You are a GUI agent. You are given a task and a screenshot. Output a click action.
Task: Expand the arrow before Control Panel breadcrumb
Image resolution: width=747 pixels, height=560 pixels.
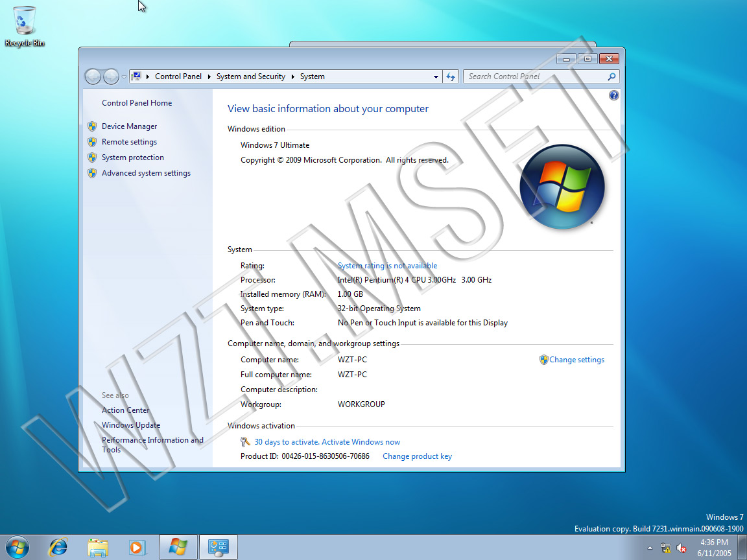pos(148,76)
